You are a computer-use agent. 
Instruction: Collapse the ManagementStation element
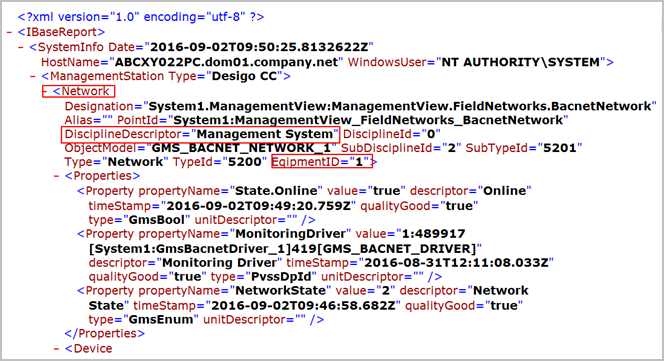[33, 76]
